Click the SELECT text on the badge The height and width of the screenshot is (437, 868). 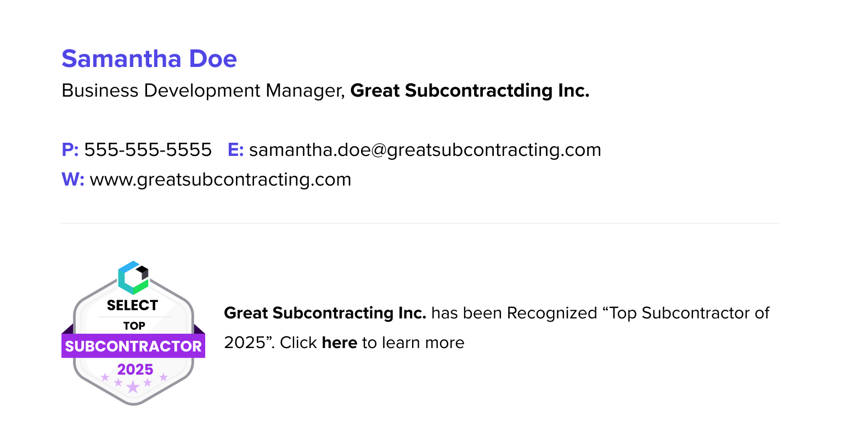pos(132,305)
